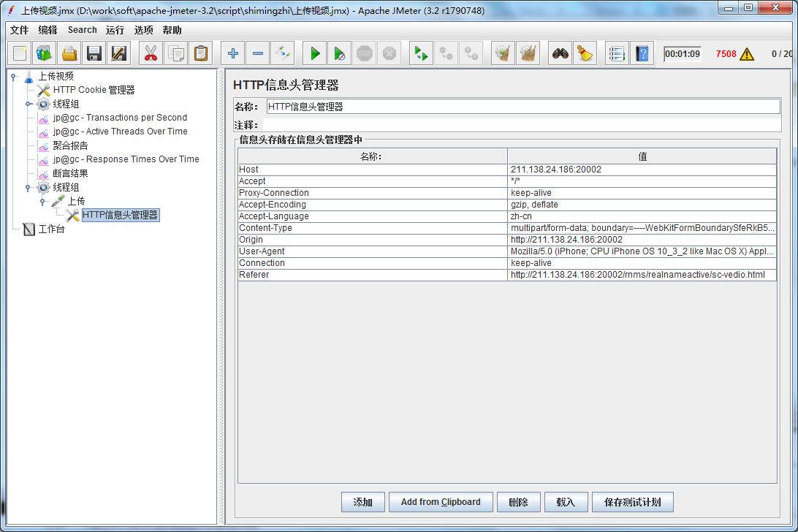Viewport: 798px width, 532px height.
Task: Click the Search binoculars icon
Action: tap(560, 53)
